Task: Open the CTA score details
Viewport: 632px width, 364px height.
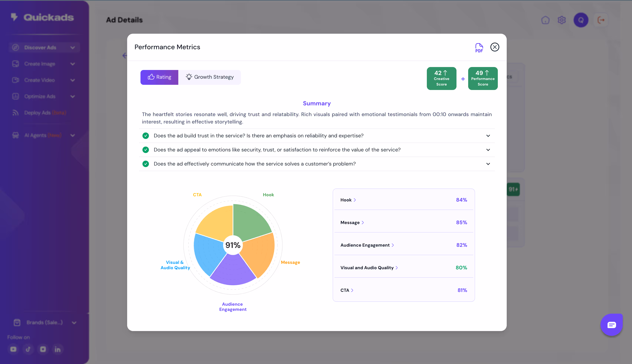Action: (x=347, y=290)
